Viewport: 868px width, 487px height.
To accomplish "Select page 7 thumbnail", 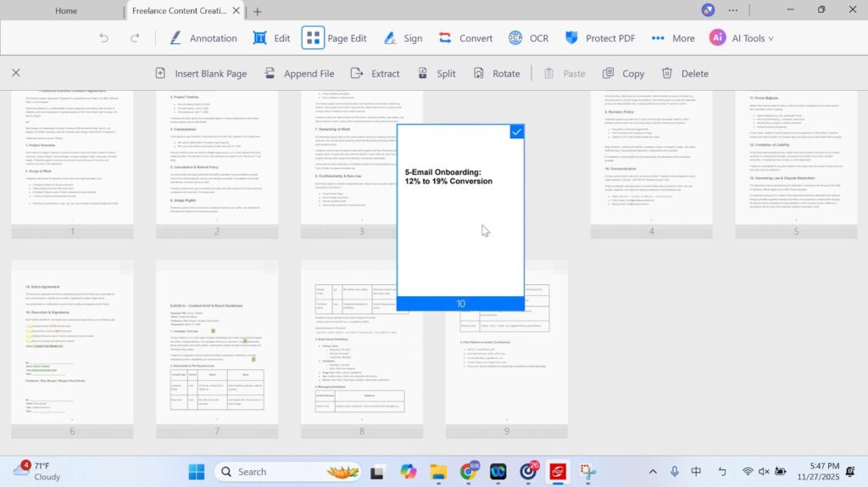I will pyautogui.click(x=217, y=348).
